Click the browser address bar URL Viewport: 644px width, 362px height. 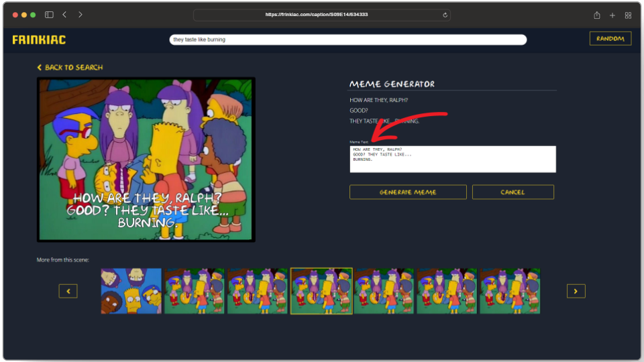pos(316,15)
